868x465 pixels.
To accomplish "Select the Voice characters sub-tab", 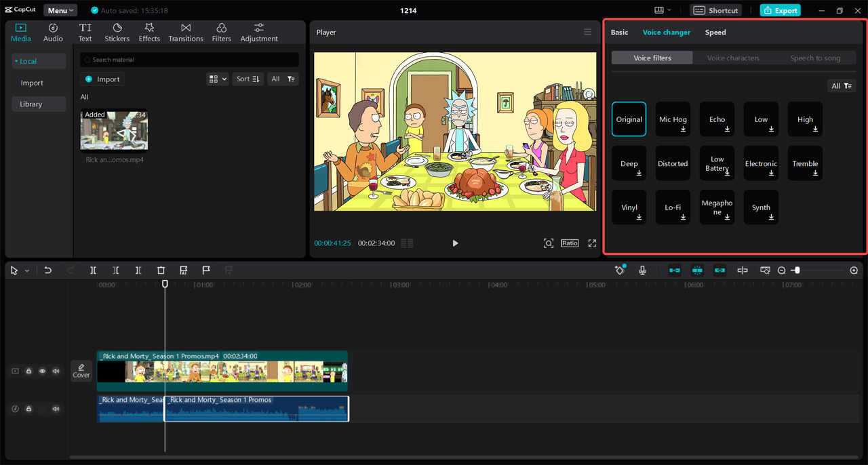I will click(x=733, y=58).
